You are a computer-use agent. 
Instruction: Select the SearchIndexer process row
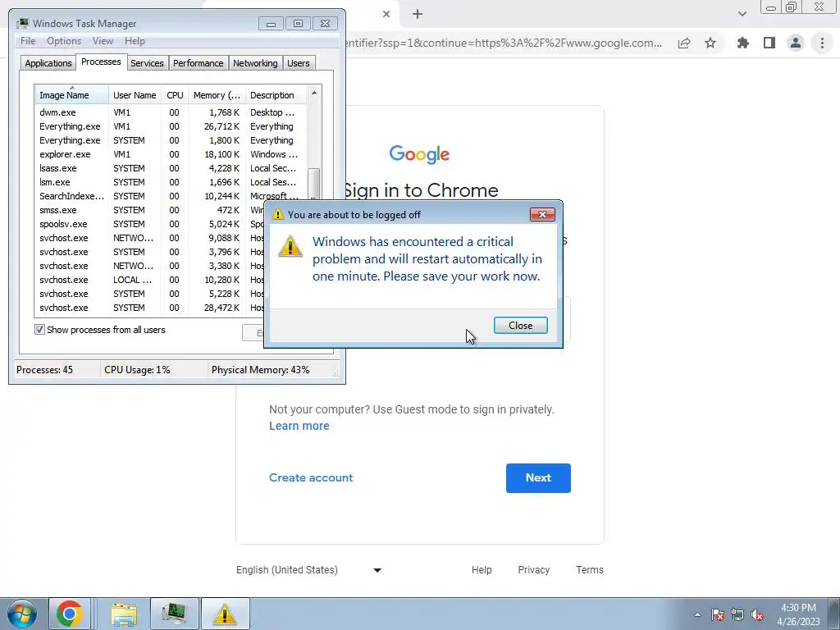(x=171, y=195)
